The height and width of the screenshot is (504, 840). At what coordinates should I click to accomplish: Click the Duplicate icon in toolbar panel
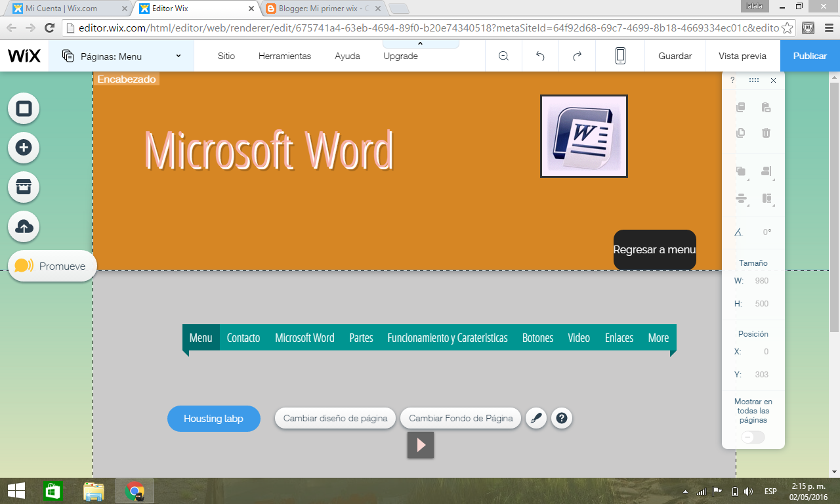741,133
